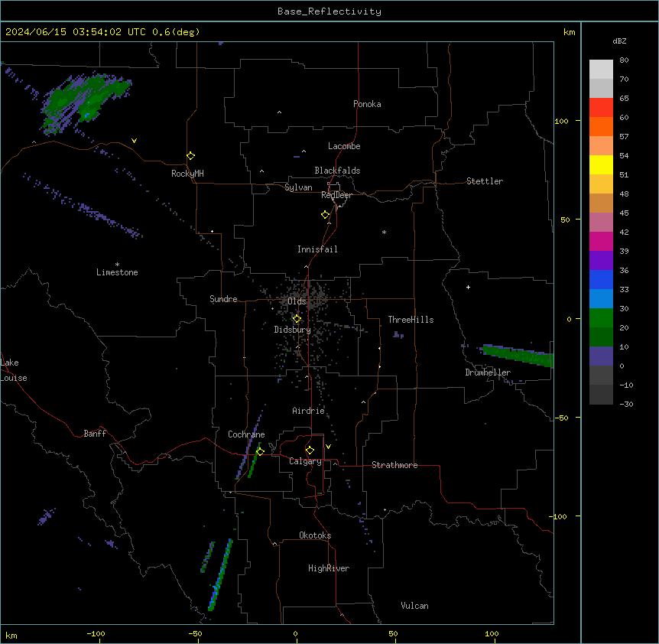The image size is (659, 644).
Task: Select the Lacombe label
Action: 344,146
